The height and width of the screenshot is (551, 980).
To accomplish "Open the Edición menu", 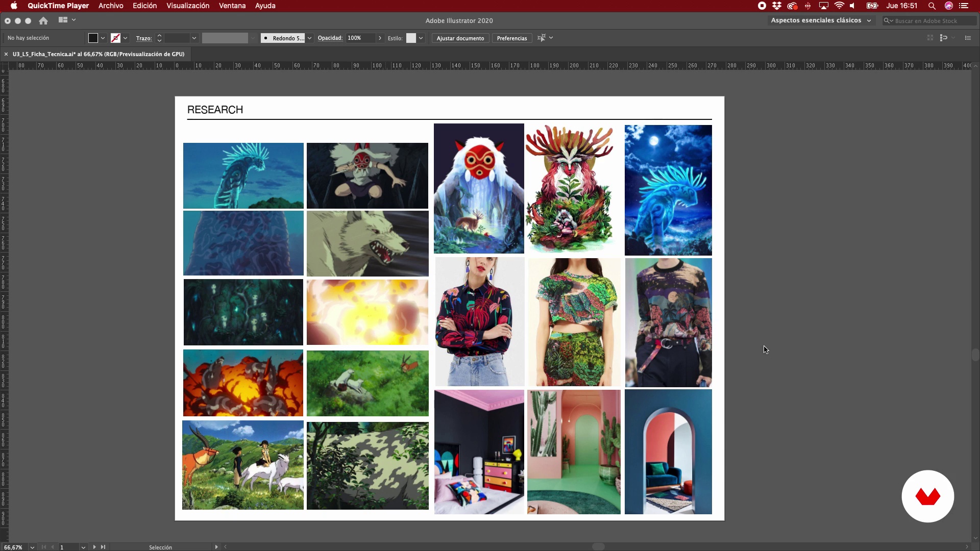I will click(145, 6).
